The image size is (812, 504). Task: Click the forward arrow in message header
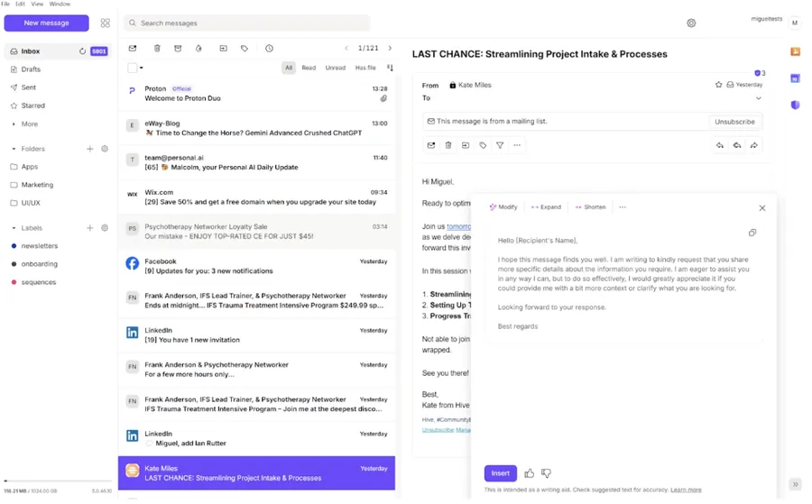click(754, 145)
